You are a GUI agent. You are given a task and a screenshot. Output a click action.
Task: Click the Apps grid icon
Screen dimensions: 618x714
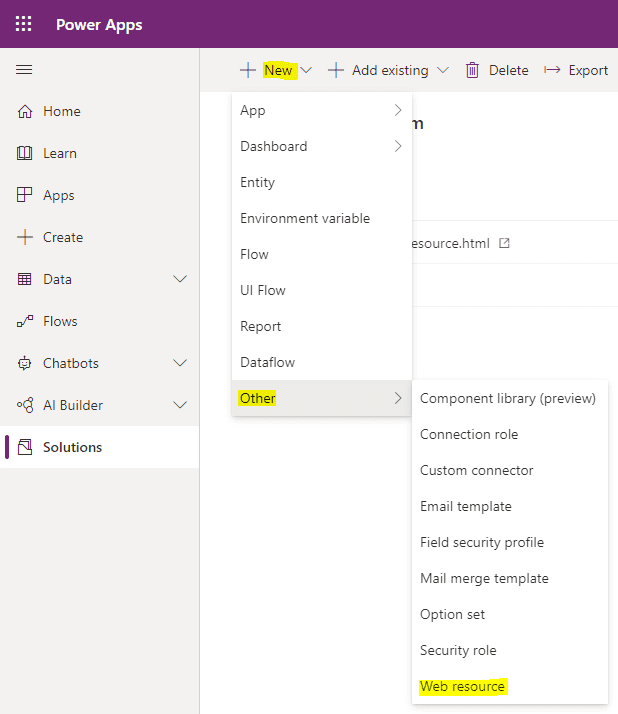tap(25, 195)
